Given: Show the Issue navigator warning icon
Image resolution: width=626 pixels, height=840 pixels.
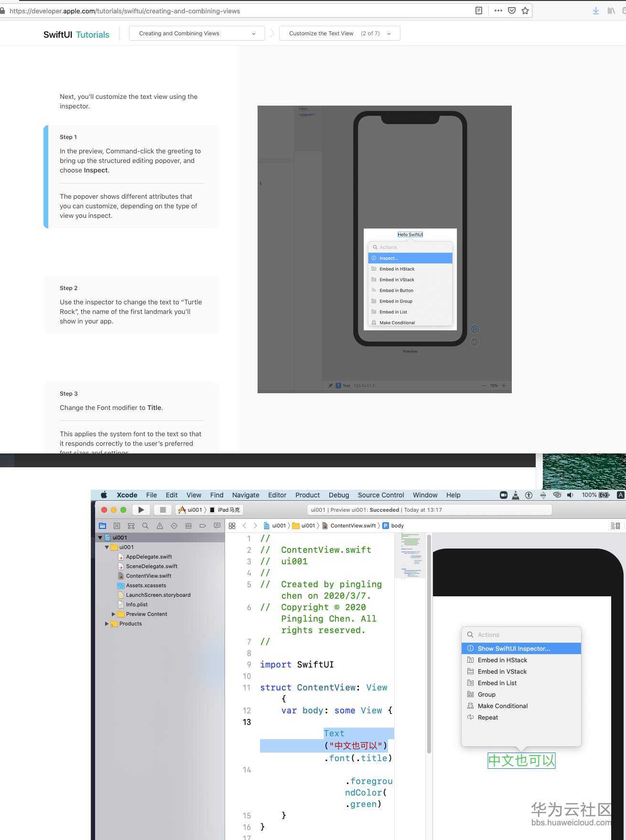Looking at the screenshot, I should pos(160,526).
